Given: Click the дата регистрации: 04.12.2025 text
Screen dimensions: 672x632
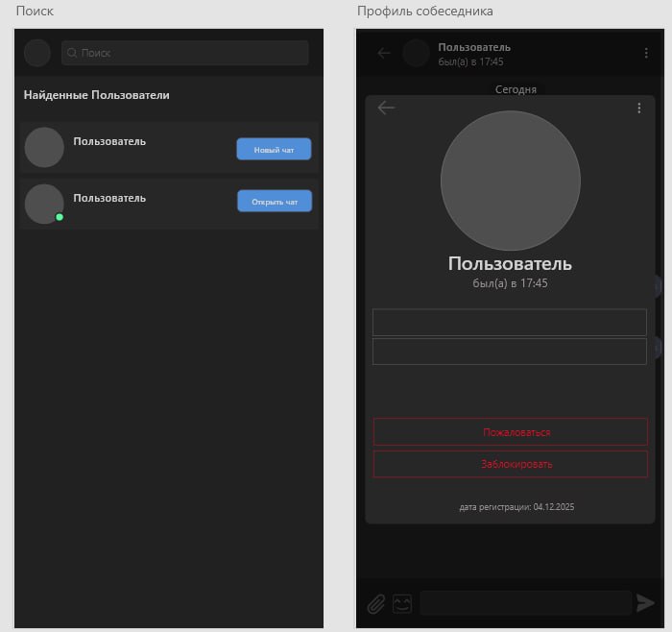Looking at the screenshot, I should (x=516, y=507).
